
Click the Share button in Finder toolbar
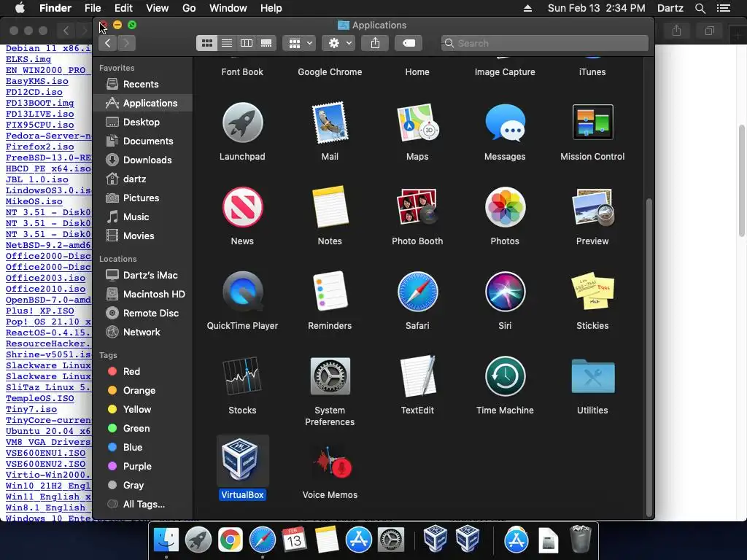tap(376, 43)
